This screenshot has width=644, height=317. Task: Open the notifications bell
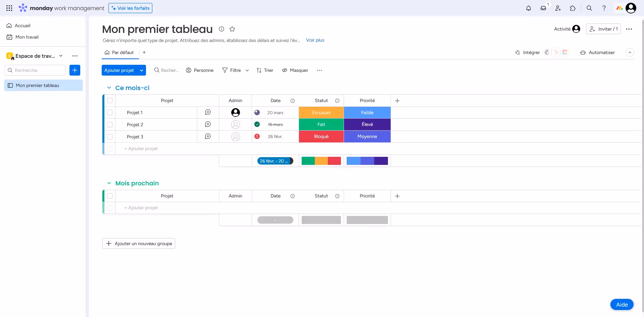(x=529, y=8)
